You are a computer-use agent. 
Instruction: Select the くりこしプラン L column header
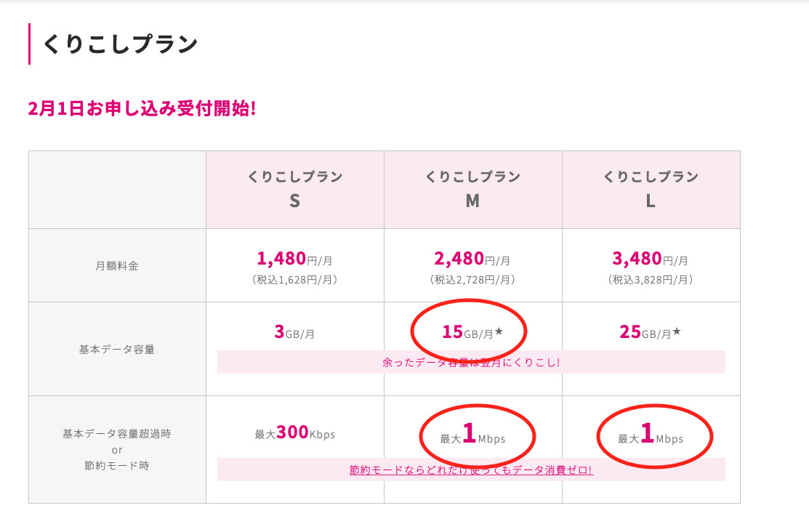point(651,189)
